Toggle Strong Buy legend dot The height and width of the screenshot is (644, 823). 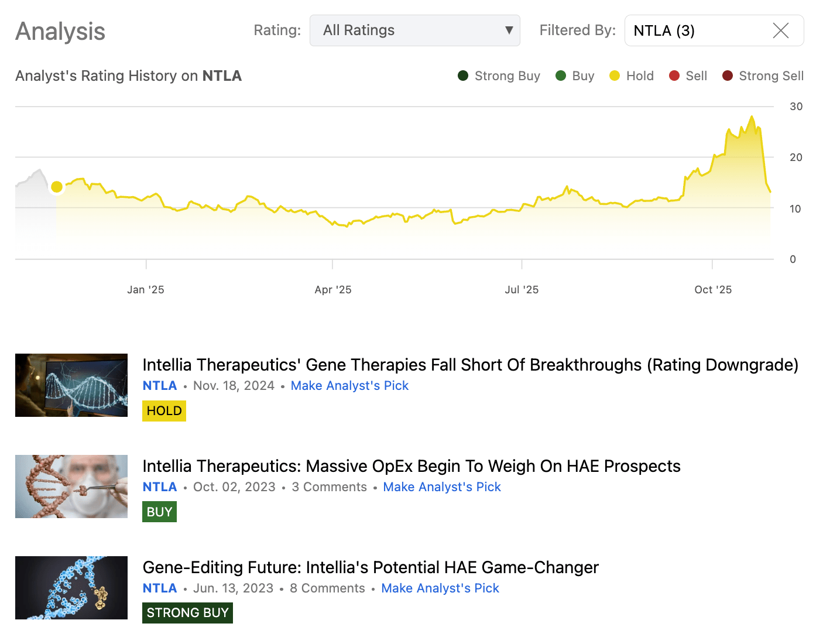pyautogui.click(x=463, y=76)
